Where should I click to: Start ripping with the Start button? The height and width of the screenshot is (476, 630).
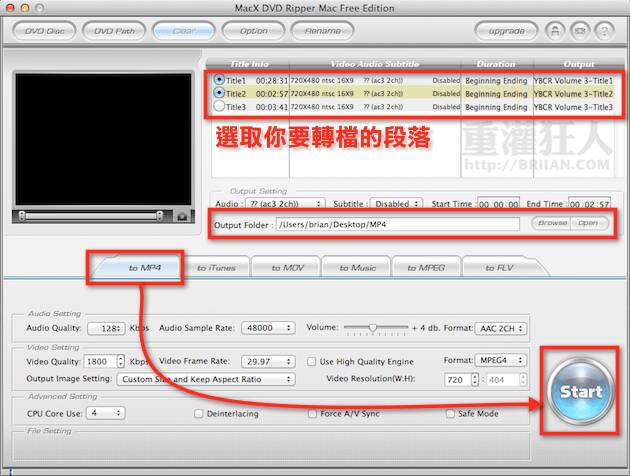(x=581, y=391)
